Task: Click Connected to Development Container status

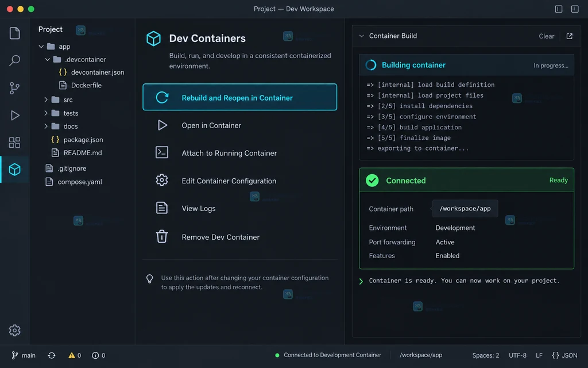Action: point(328,355)
